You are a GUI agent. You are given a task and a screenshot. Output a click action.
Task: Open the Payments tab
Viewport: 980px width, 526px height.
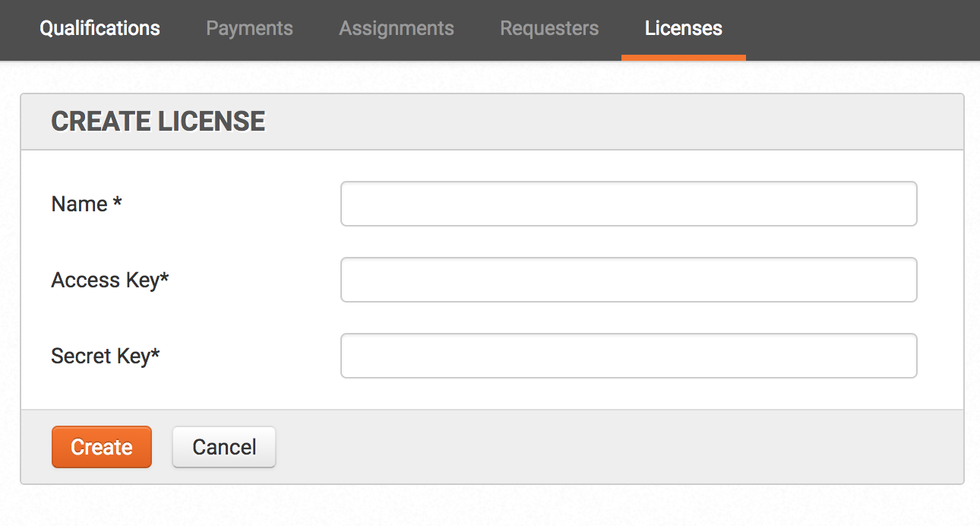tap(249, 29)
